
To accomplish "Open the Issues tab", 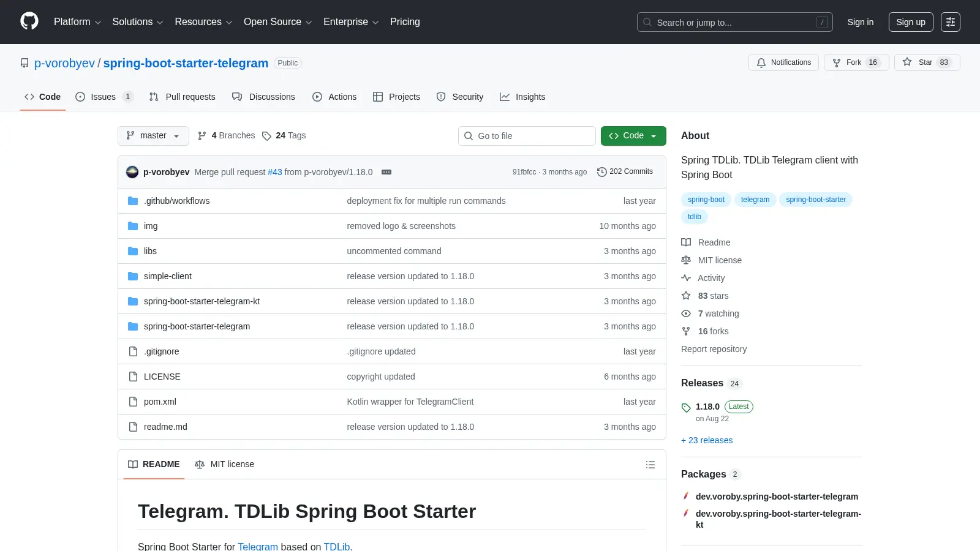I will [x=104, y=97].
